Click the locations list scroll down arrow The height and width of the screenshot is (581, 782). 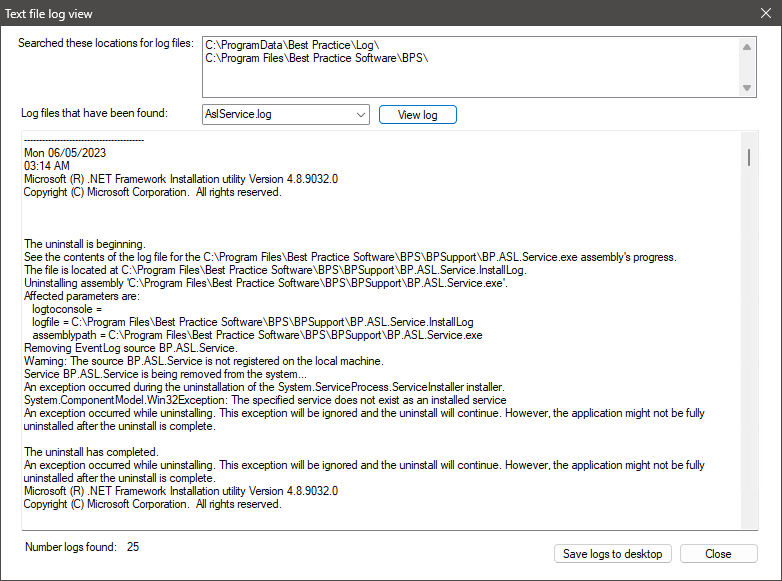[747, 88]
